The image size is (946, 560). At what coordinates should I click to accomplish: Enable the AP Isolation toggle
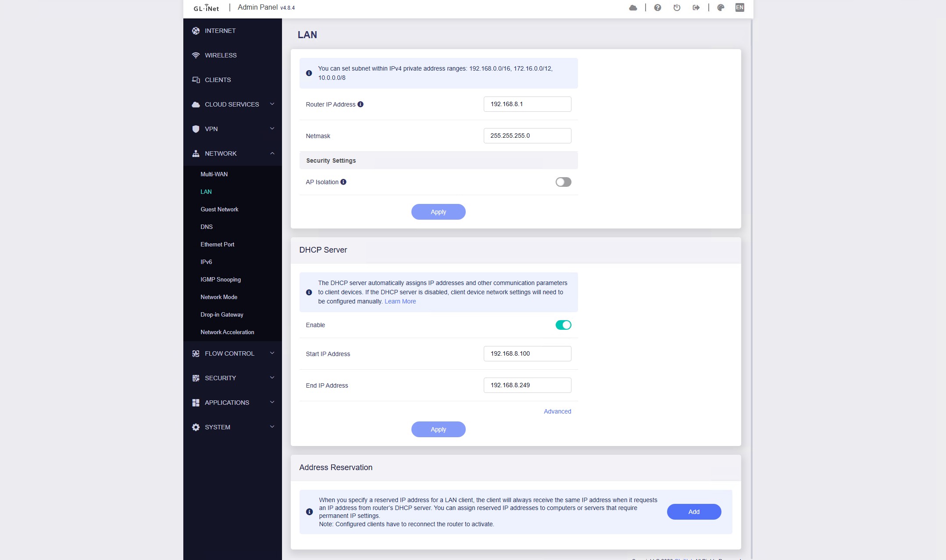pyautogui.click(x=563, y=182)
